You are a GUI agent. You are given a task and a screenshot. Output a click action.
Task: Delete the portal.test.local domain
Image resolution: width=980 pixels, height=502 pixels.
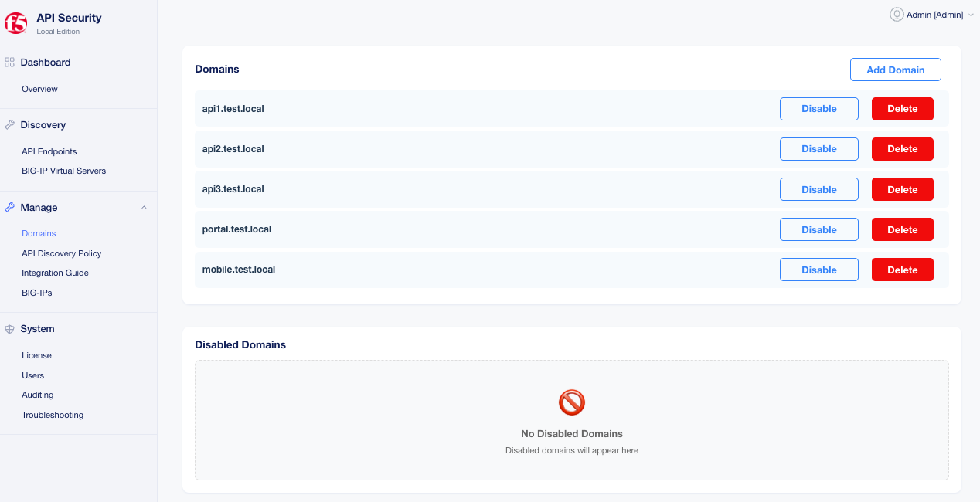tap(903, 229)
